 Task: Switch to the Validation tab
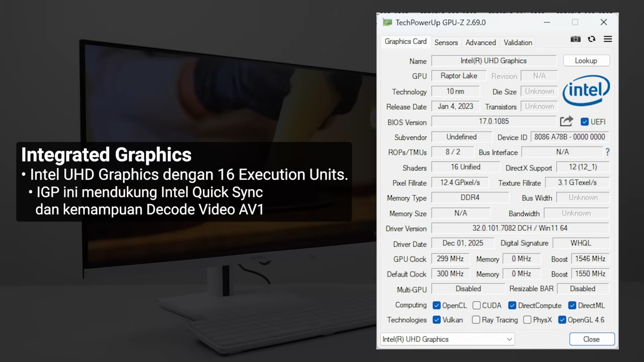(x=518, y=43)
